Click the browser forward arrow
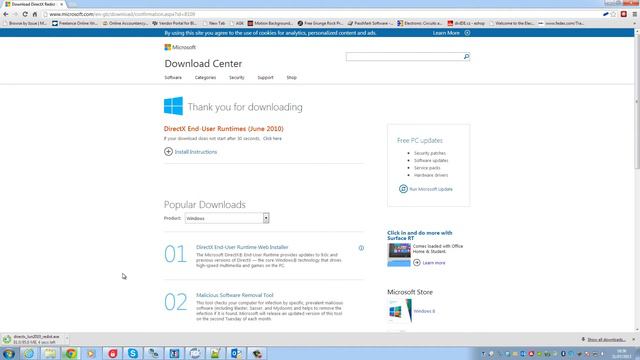 (x=15, y=14)
